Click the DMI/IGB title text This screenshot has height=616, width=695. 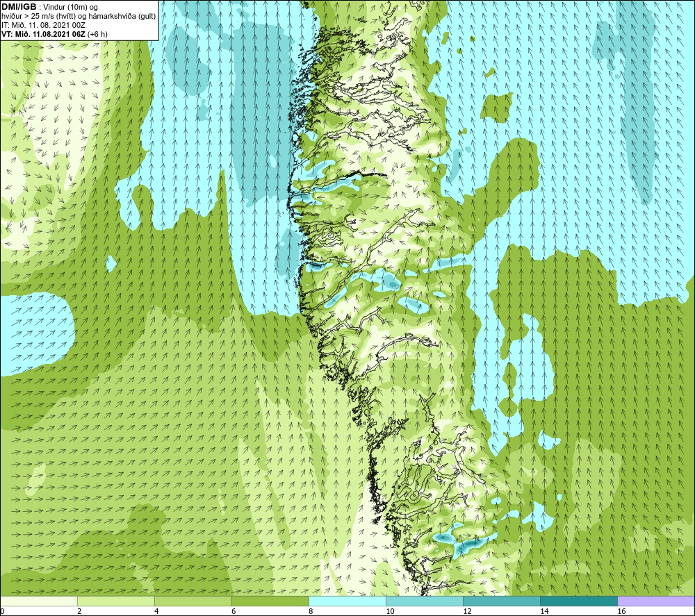[x=19, y=7]
